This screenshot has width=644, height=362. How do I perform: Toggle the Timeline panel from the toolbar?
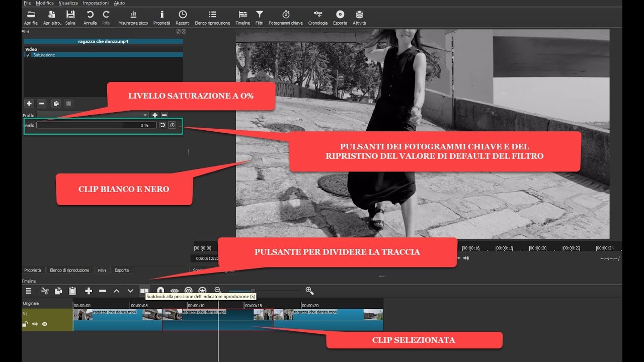click(x=243, y=18)
